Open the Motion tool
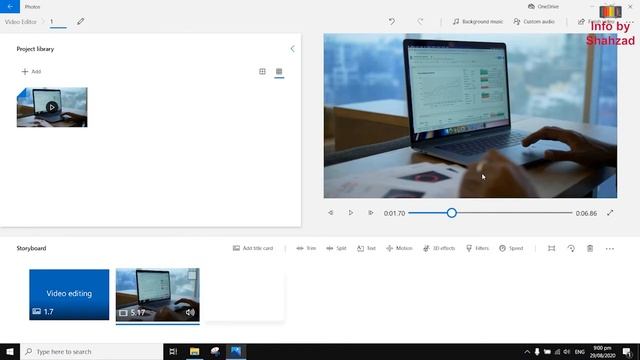640x360 pixels. [399, 248]
